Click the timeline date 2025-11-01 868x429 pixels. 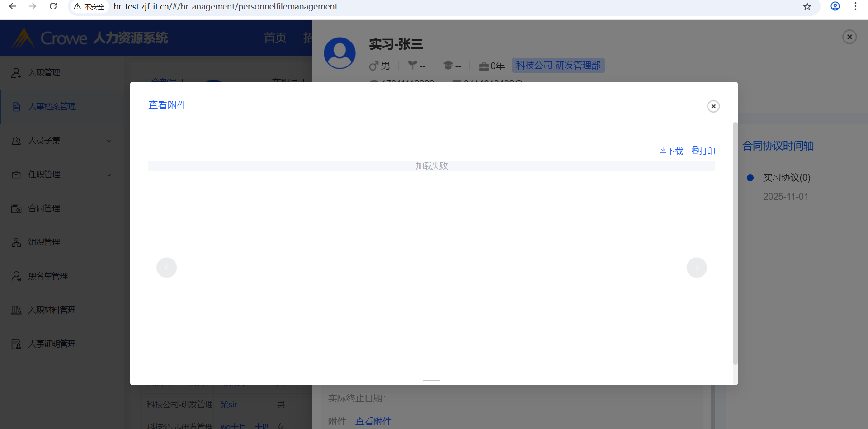click(x=786, y=197)
